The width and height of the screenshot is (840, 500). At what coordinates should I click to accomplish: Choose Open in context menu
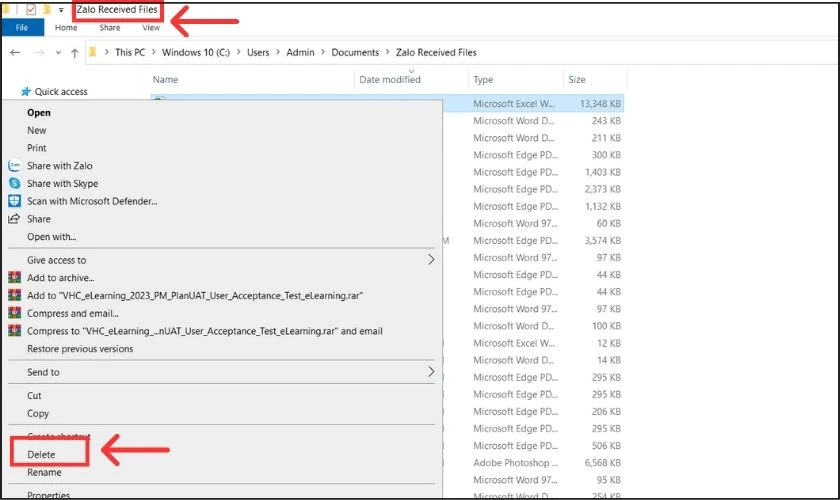[x=39, y=113]
